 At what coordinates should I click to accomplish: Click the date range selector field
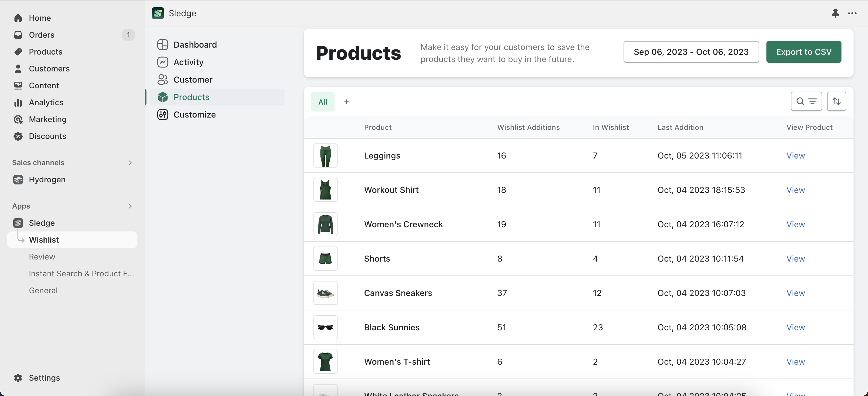[x=691, y=52]
